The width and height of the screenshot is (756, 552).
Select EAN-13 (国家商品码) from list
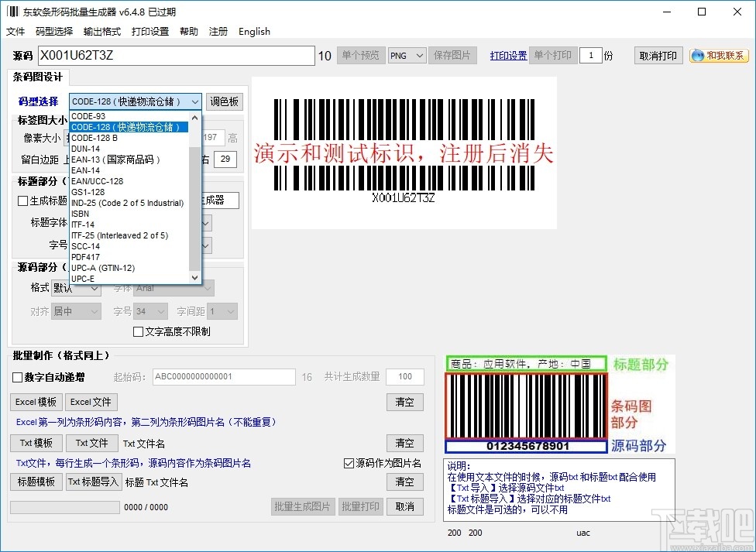[x=116, y=159]
